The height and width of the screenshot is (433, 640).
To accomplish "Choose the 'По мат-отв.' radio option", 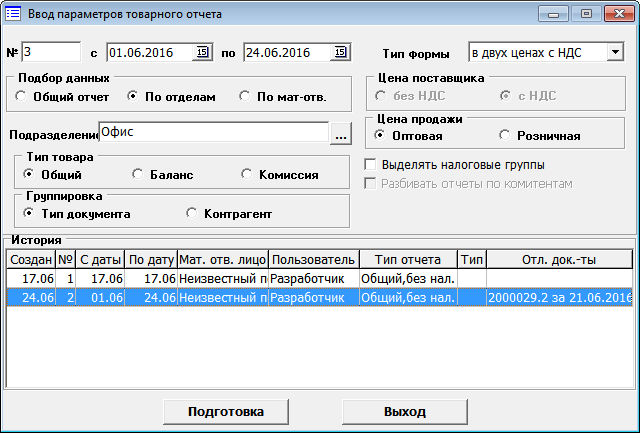I will coord(245,97).
